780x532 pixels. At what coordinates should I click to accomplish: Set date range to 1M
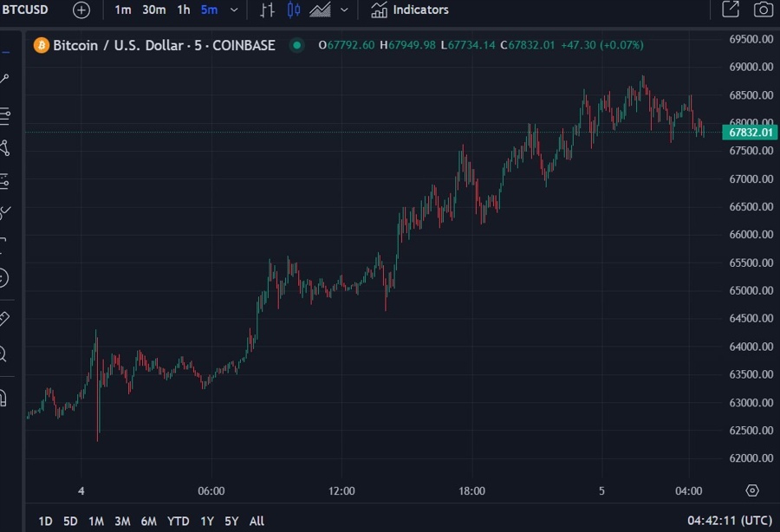point(96,521)
